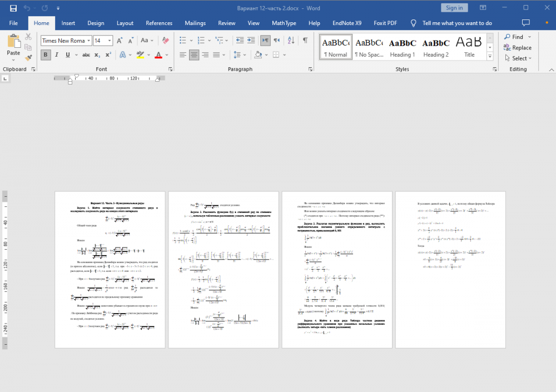The image size is (556, 392).
Task: Click the Shading paint bucket icon
Action: click(x=258, y=54)
